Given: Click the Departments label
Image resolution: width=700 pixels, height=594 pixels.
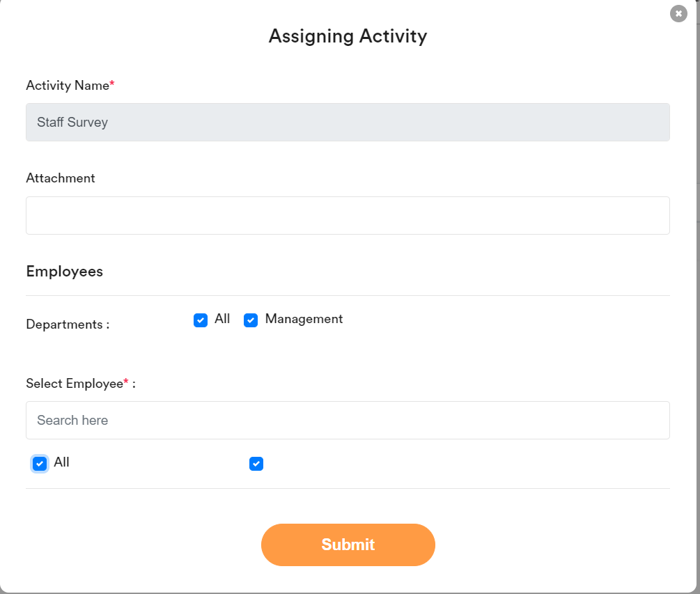Looking at the screenshot, I should point(66,324).
